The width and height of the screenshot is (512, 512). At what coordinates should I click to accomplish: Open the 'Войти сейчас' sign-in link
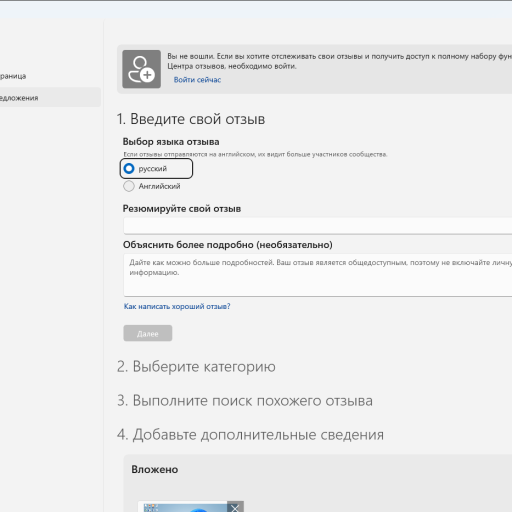[197, 80]
